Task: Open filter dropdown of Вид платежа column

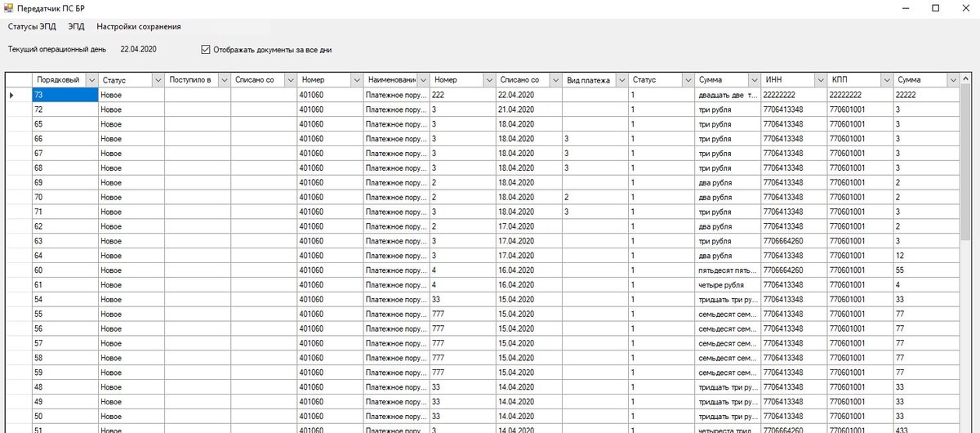Action: tap(621, 80)
